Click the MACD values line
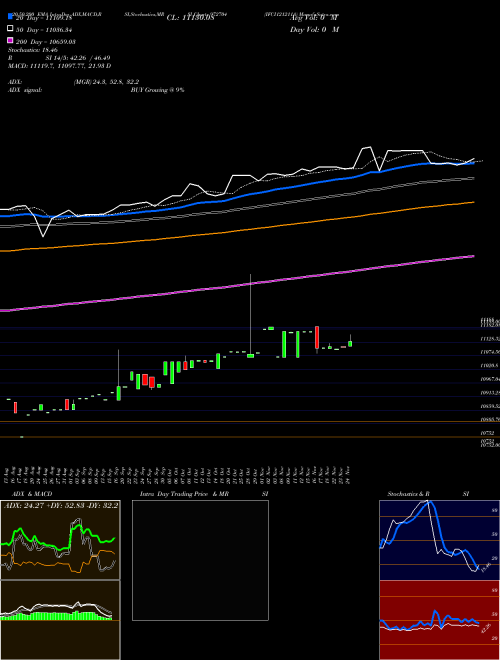This screenshot has height=660, width=500. point(59,66)
